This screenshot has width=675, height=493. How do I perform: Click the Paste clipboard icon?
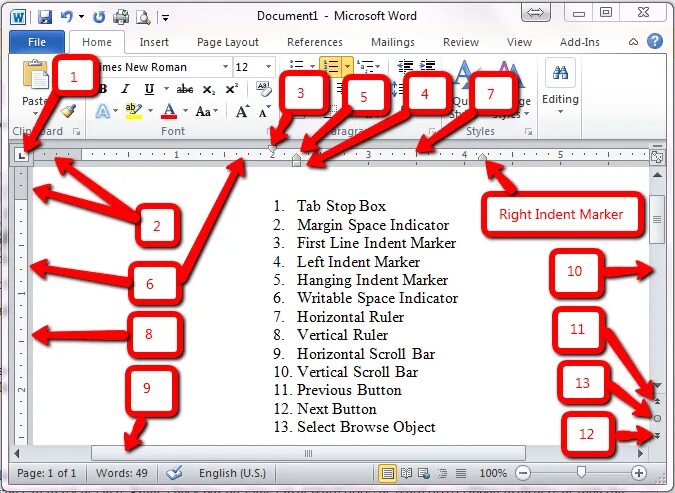(x=36, y=75)
